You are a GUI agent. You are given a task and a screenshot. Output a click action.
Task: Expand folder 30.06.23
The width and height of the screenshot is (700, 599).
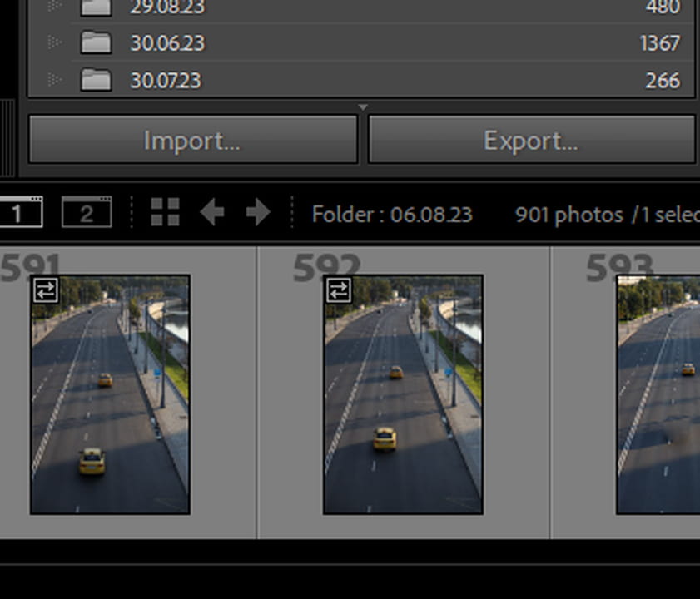[54, 42]
